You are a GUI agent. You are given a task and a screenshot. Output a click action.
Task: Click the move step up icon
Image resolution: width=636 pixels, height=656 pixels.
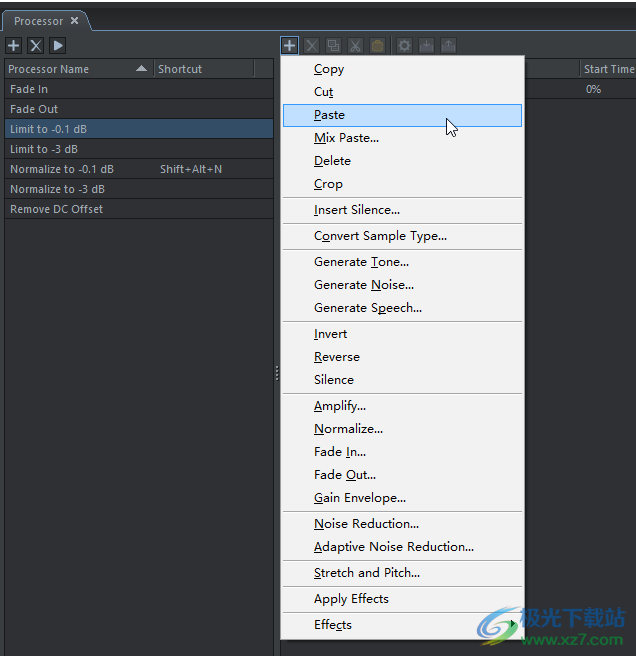coord(448,45)
